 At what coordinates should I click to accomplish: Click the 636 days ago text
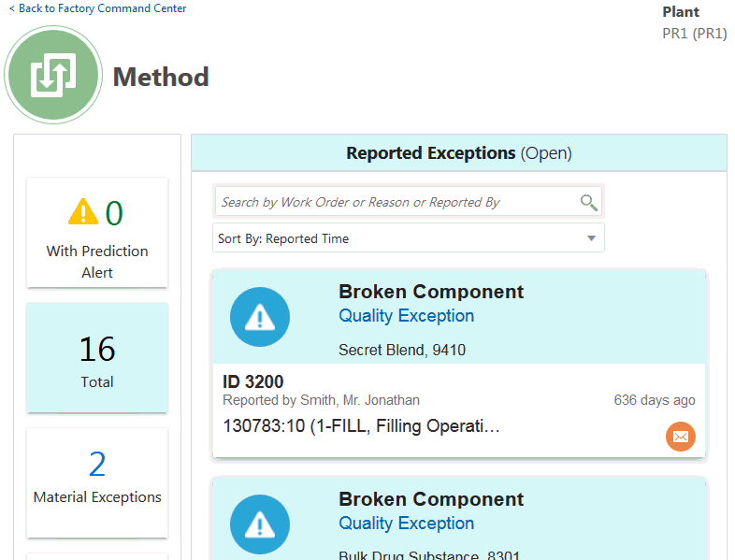point(655,400)
